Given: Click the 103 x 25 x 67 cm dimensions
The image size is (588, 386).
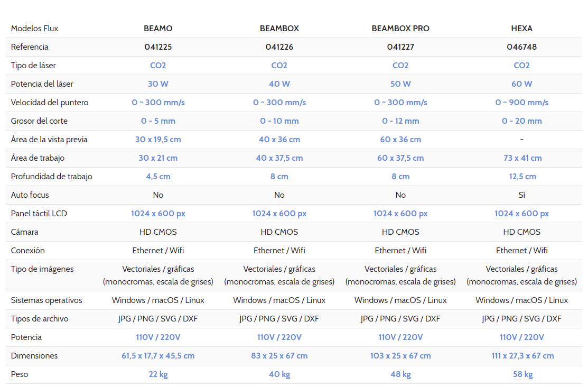Looking at the screenshot, I should pos(400,356).
